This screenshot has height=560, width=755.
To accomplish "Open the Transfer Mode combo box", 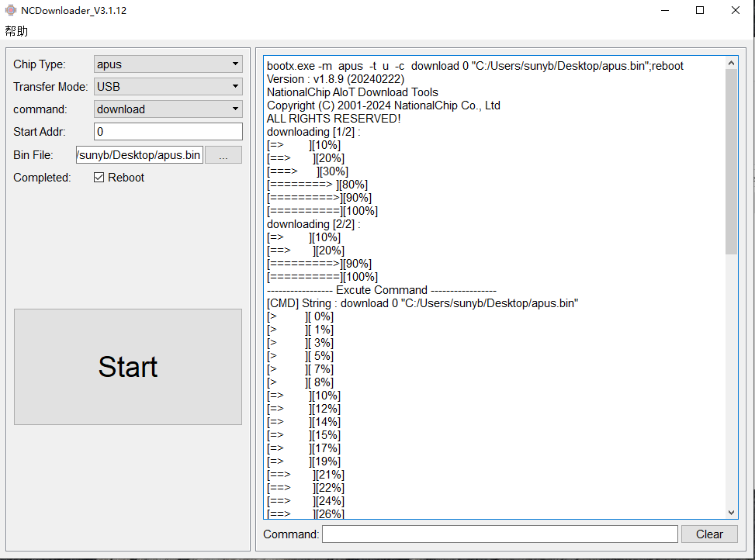I will tap(168, 87).
